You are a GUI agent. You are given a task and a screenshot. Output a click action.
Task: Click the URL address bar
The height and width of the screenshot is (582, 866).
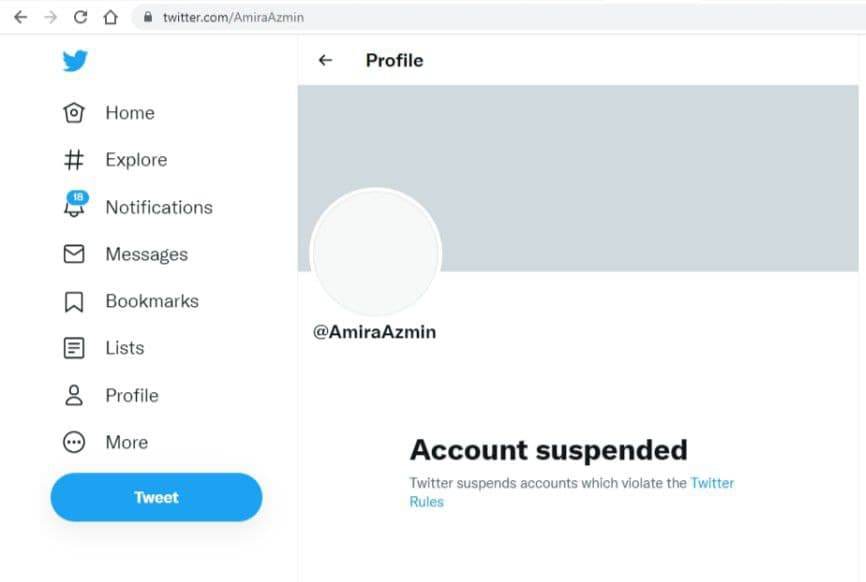click(x=400, y=17)
